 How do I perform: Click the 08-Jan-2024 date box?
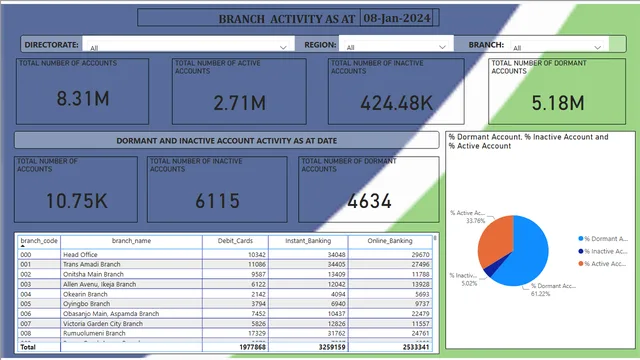point(396,18)
